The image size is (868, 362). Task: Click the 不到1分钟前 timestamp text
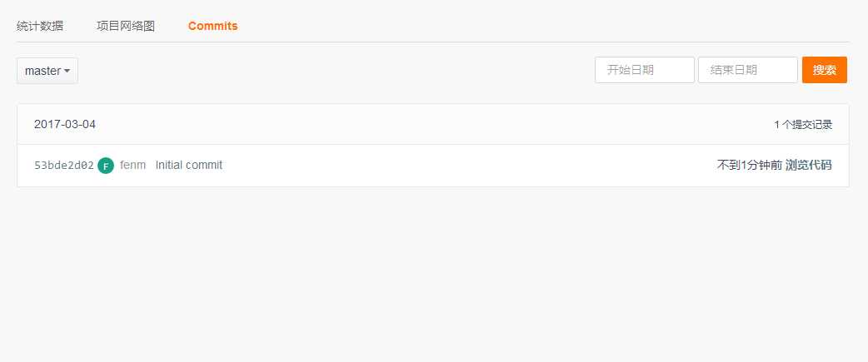point(749,165)
